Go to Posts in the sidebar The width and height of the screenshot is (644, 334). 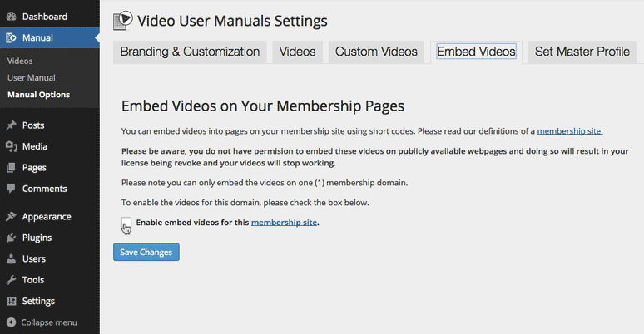(x=33, y=125)
